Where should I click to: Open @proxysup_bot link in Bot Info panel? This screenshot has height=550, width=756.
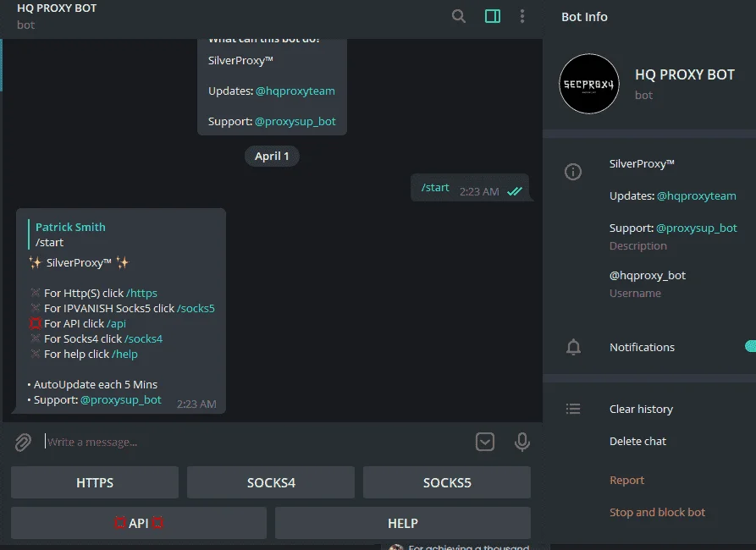tap(696, 228)
